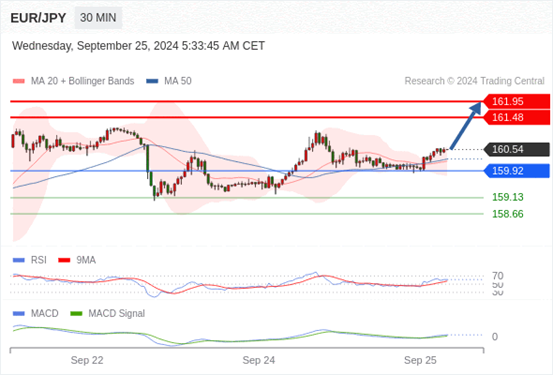553x375 pixels.
Task: Click the MACD blue legend swatch
Action: tap(18, 314)
